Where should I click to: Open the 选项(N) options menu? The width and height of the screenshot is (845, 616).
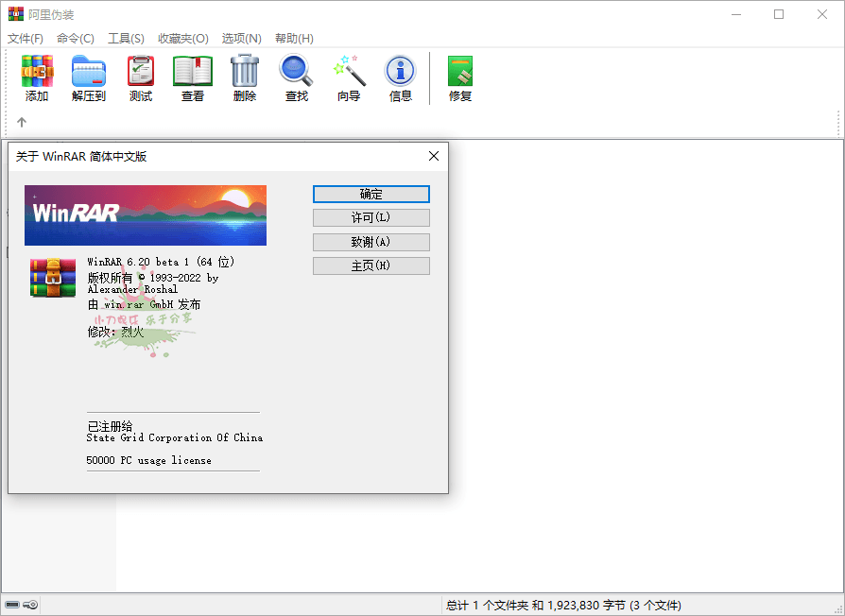coord(241,39)
